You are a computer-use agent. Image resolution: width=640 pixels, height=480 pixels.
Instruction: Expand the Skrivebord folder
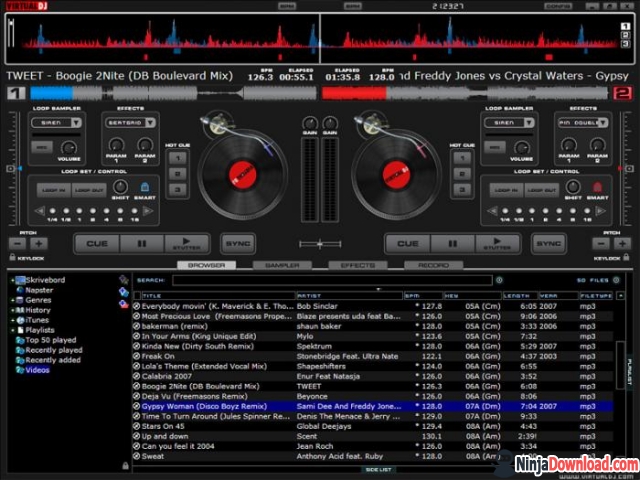(x=13, y=280)
